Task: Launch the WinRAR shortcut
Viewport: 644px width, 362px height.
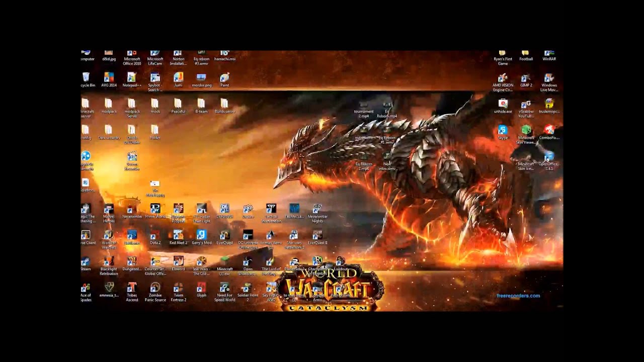Action: pyautogui.click(x=549, y=55)
